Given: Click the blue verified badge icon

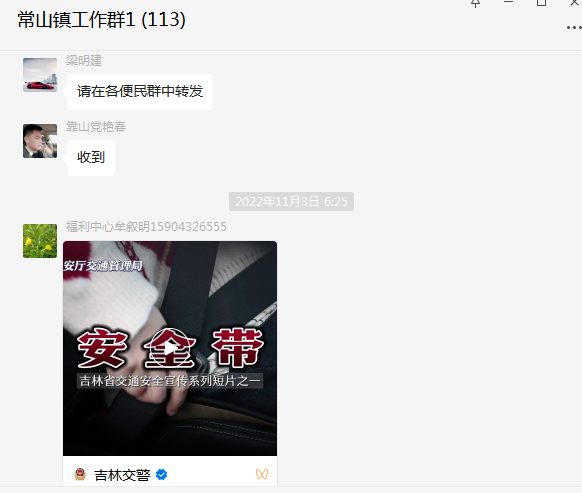Looking at the screenshot, I should pyautogui.click(x=161, y=474).
